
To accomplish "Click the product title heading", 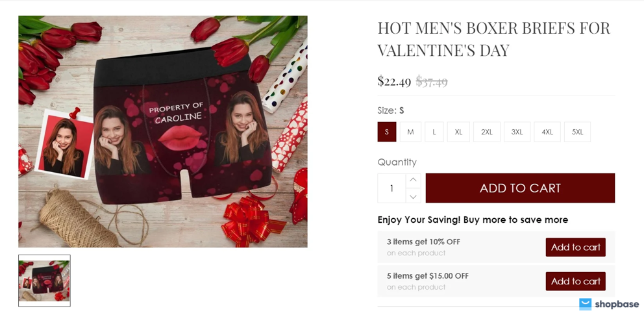I will (494, 39).
